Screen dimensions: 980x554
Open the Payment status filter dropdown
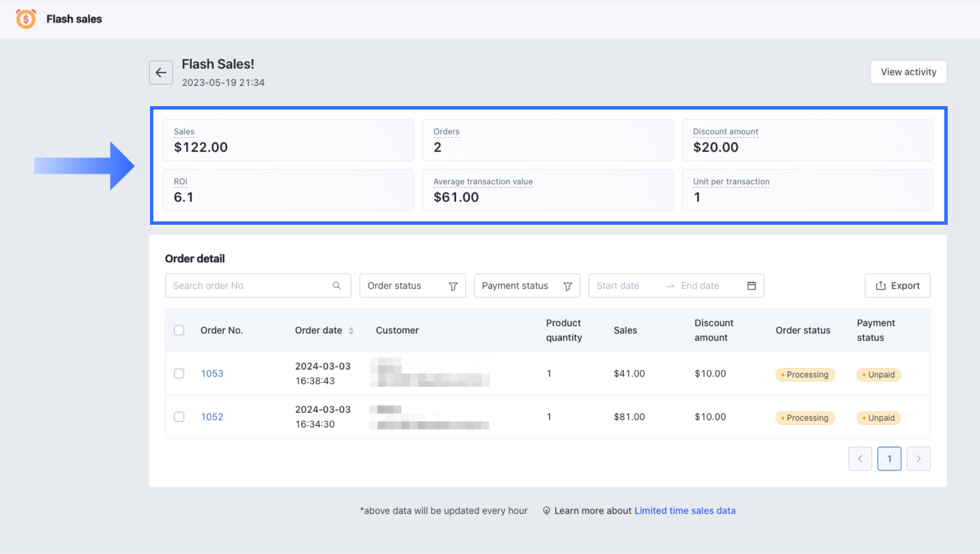point(526,285)
